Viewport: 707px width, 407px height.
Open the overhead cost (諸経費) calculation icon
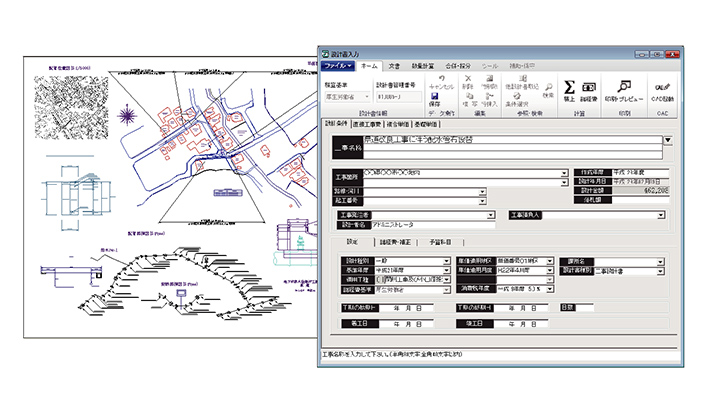tap(588, 87)
